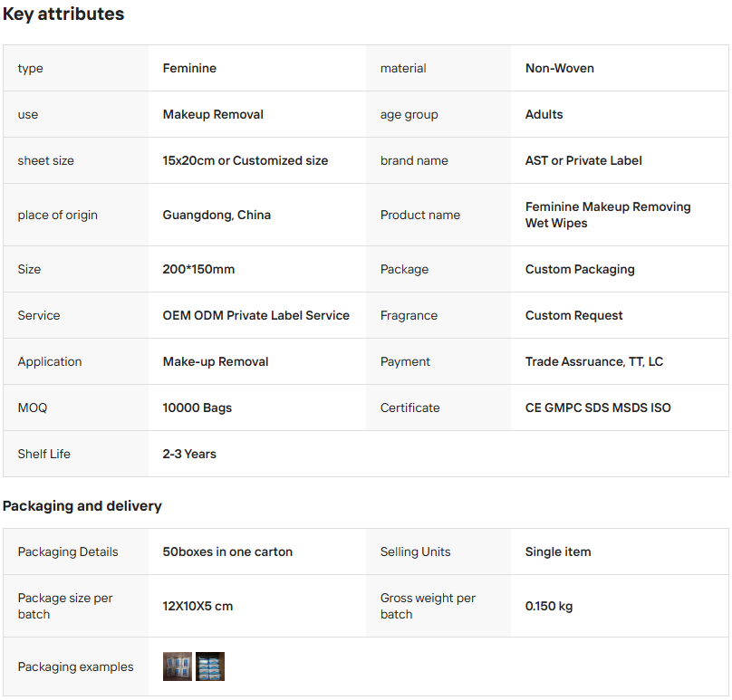Image resolution: width=732 pixels, height=700 pixels.
Task: Select the 2-3 Years shelf life value
Action: [189, 454]
